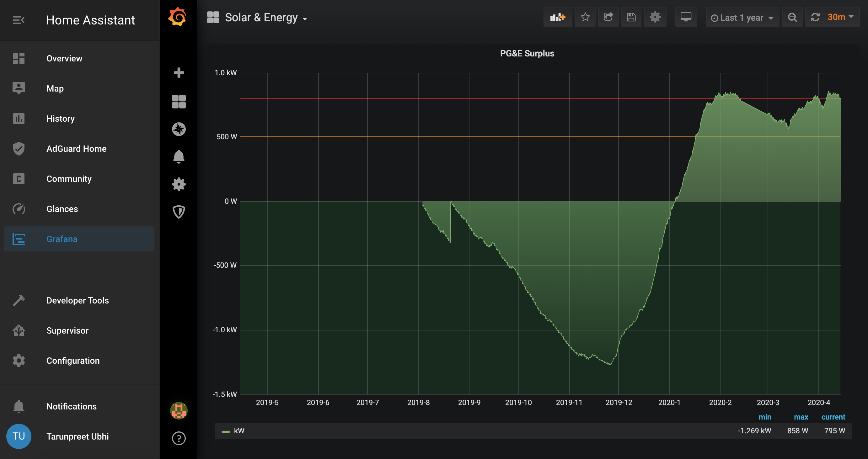Image resolution: width=868 pixels, height=459 pixels.
Task: Toggle the kW series in the legend
Action: 239,431
